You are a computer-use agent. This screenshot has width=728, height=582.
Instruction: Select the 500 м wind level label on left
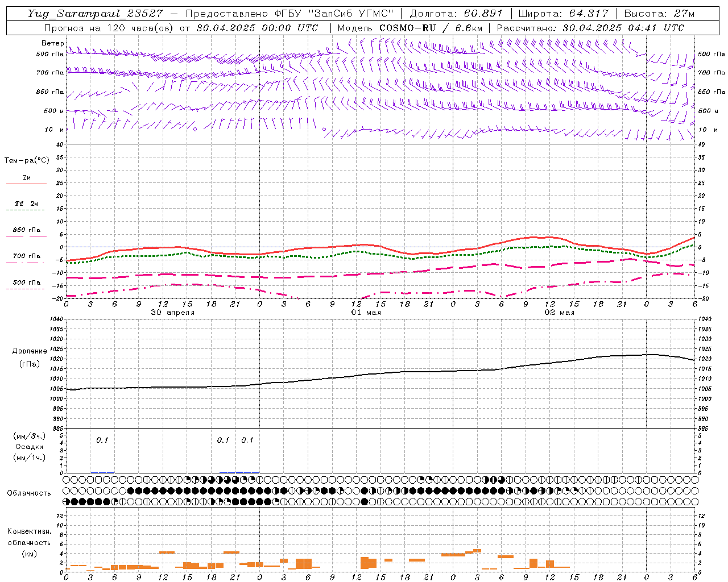(54, 111)
